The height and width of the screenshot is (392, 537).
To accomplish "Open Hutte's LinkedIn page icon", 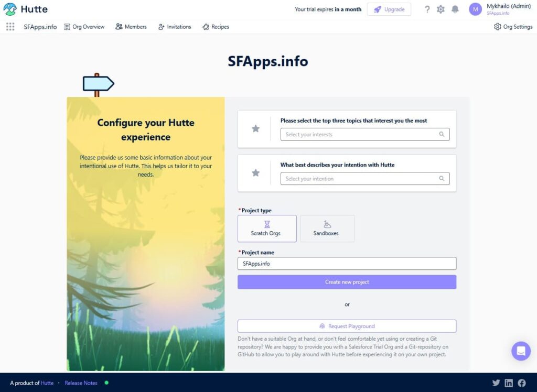I will pos(509,383).
